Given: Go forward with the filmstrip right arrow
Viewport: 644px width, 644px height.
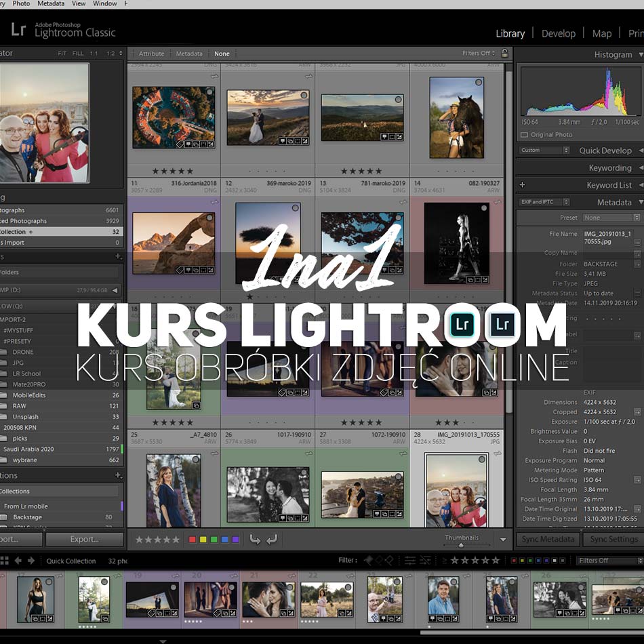Looking at the screenshot, I should (x=31, y=561).
